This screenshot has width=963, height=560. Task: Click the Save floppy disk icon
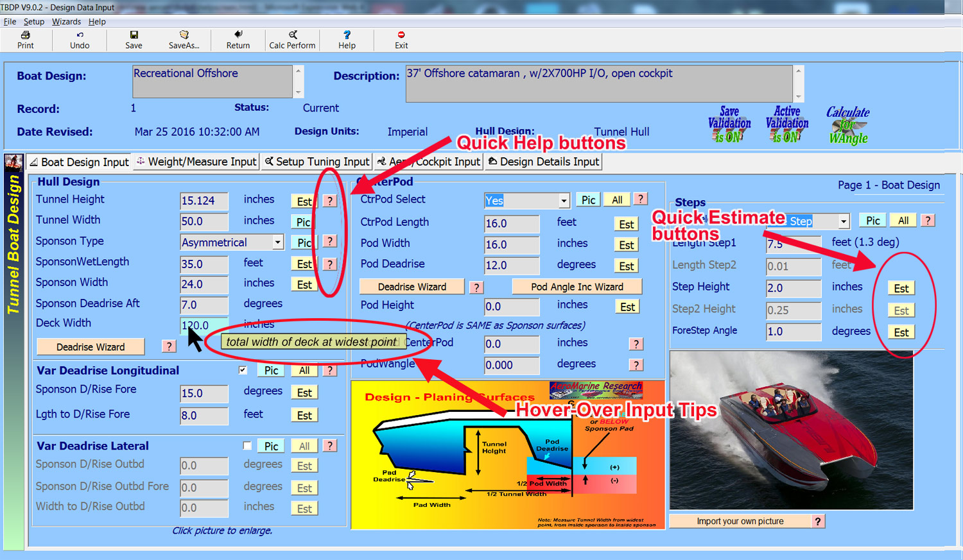tap(134, 35)
